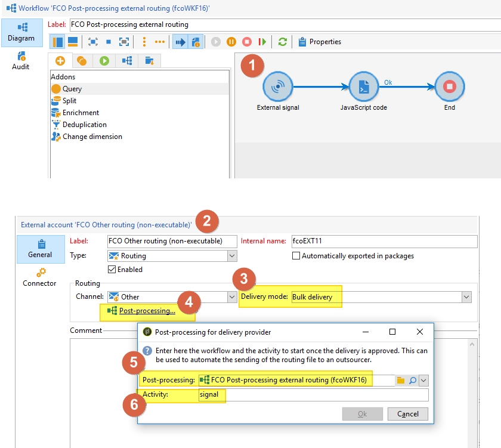Open the Channel dropdown showing Other
Screen dimensions: 501x448
[x=232, y=297]
